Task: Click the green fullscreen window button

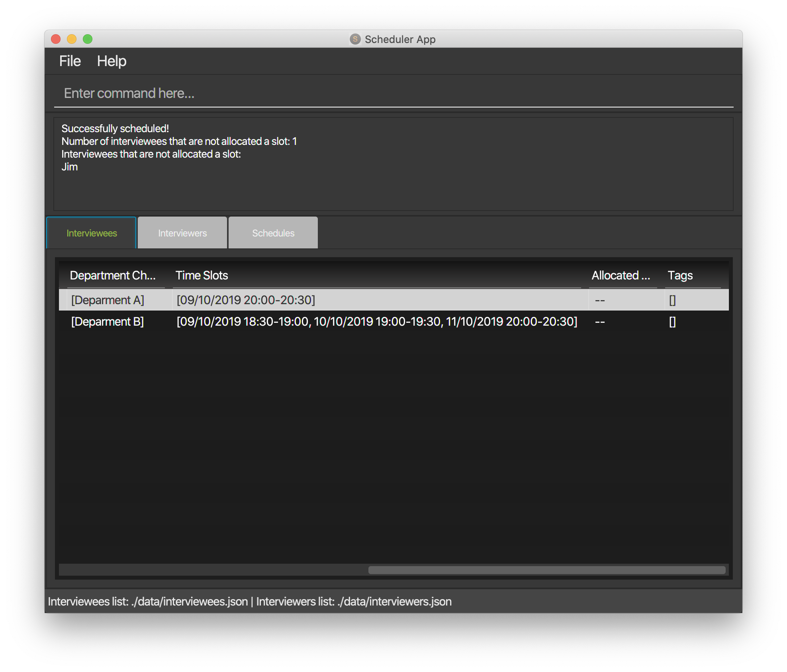Action: tap(88, 39)
